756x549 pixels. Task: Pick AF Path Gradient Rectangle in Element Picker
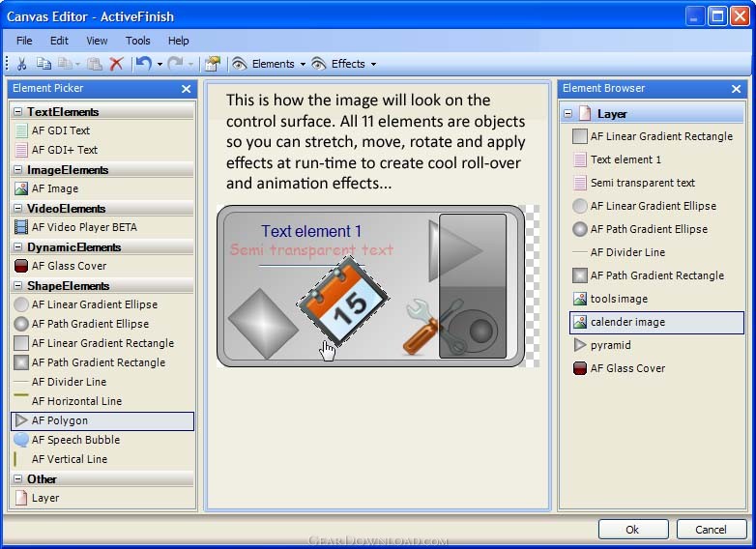point(102,362)
